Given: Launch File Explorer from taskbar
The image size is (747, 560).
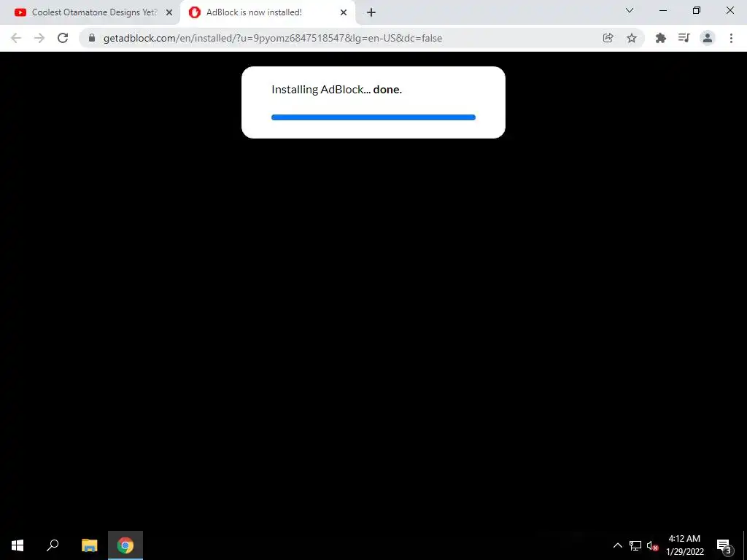Looking at the screenshot, I should pyautogui.click(x=90, y=545).
